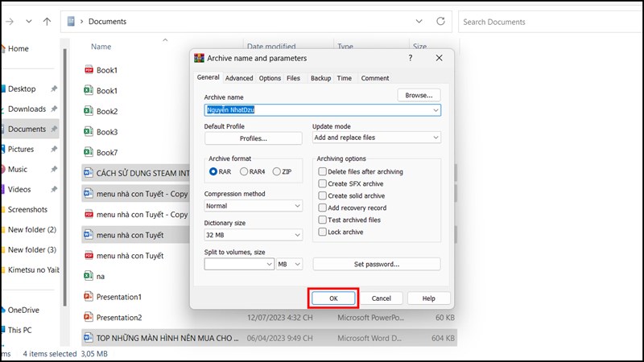Click the Name column header
The width and height of the screenshot is (644, 362).
click(101, 47)
